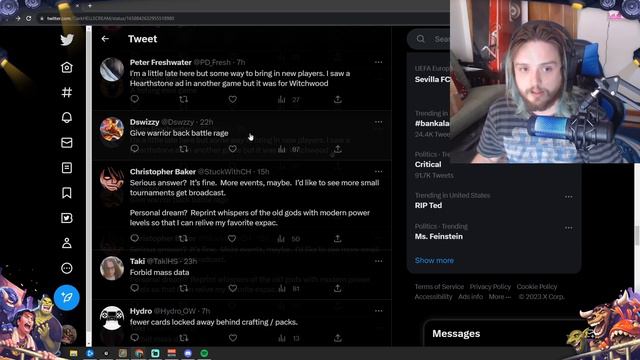
Task: Open Messages envelope icon in sidebar
Action: (x=67, y=142)
